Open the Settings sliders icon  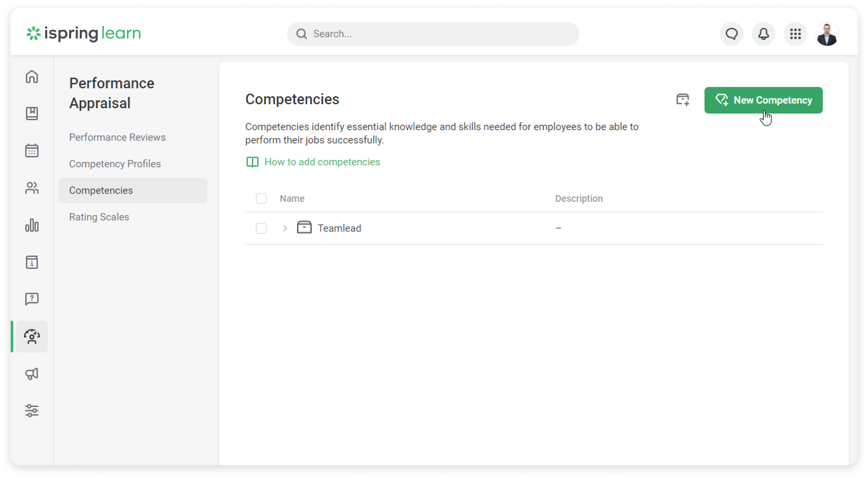point(32,410)
